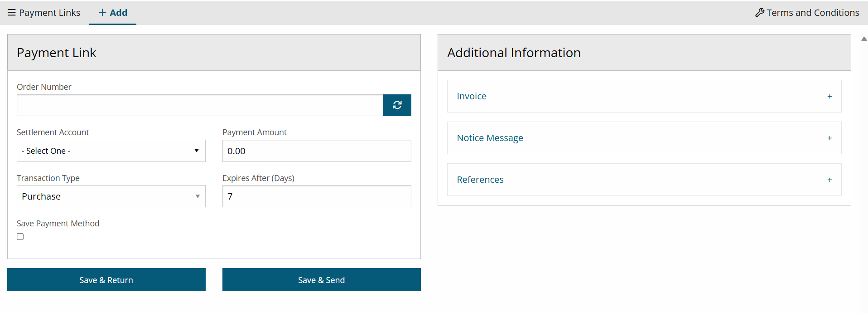Viewport: 868px width, 313px height.
Task: Click the plus icon in References row
Action: (829, 180)
